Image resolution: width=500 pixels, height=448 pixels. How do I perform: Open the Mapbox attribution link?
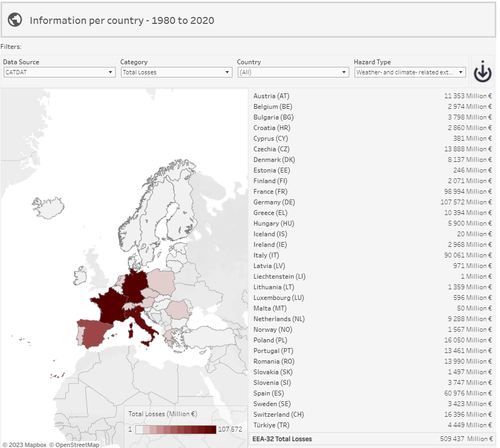tap(24, 444)
